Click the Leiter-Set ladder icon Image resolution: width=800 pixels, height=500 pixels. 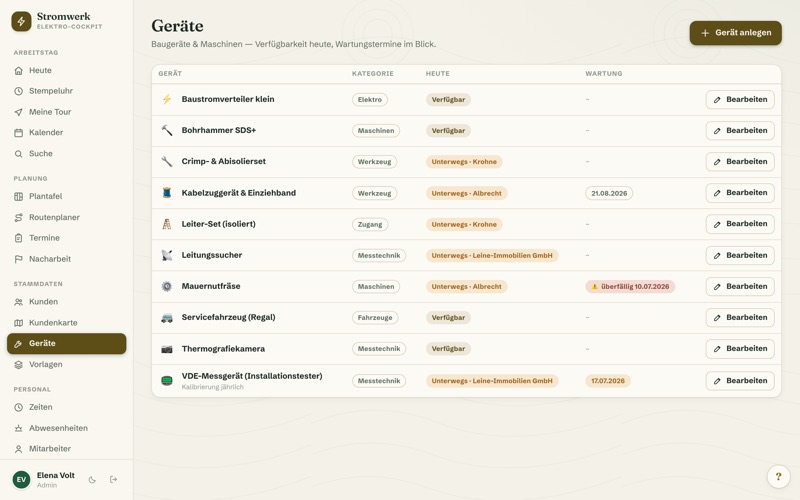[167, 224]
